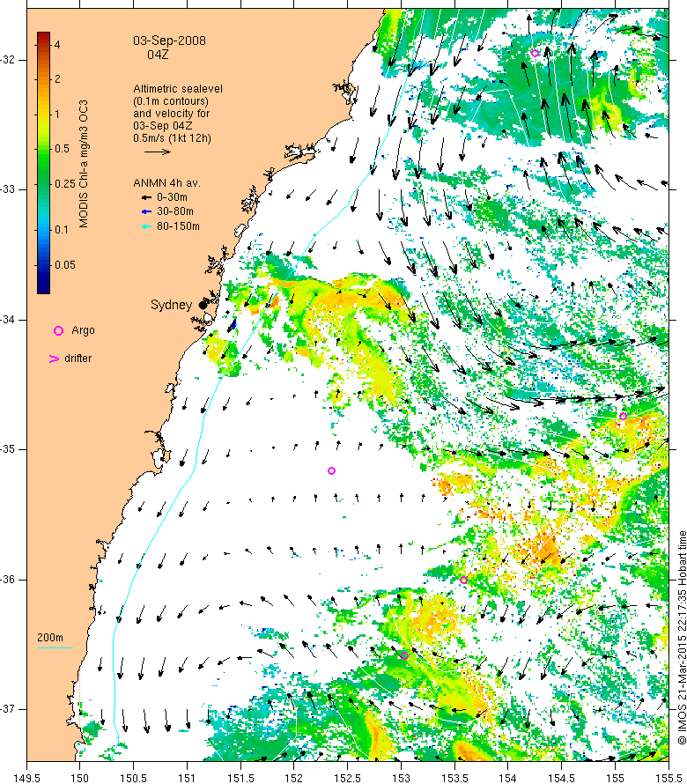The image size is (687, 784).
Task: Click the black 0-30m arrow symbol
Action: tap(146, 197)
